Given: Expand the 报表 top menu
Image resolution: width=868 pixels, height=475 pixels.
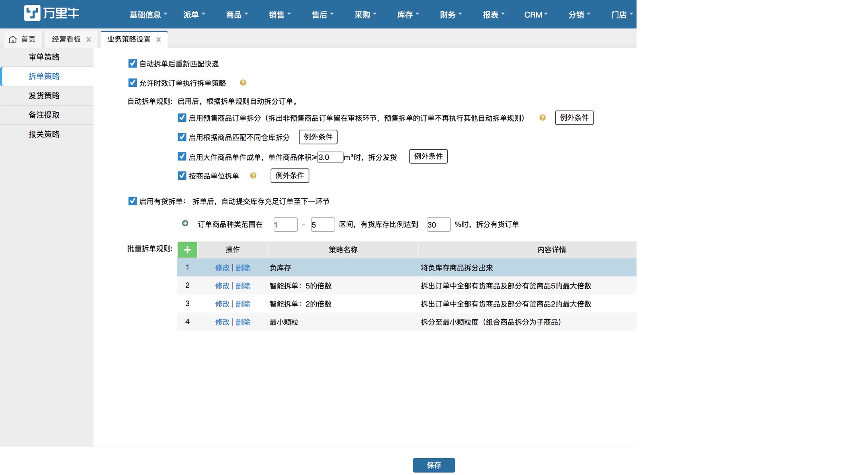Looking at the screenshot, I should (493, 15).
